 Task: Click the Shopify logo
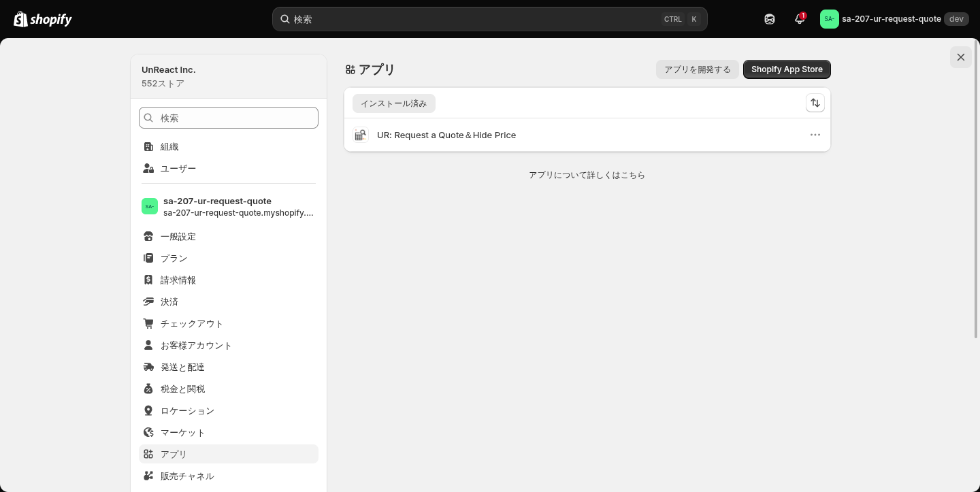pos(43,19)
